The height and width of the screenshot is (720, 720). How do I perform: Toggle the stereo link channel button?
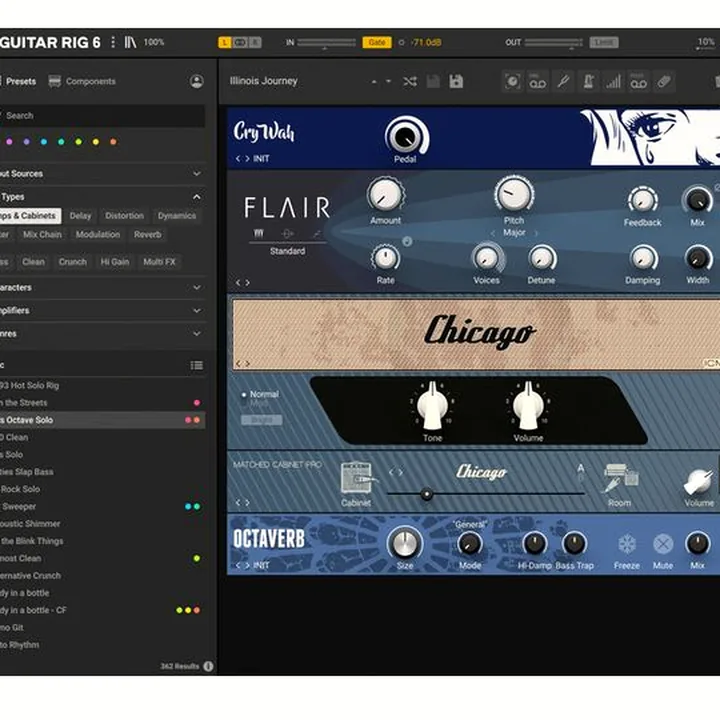tap(240, 43)
